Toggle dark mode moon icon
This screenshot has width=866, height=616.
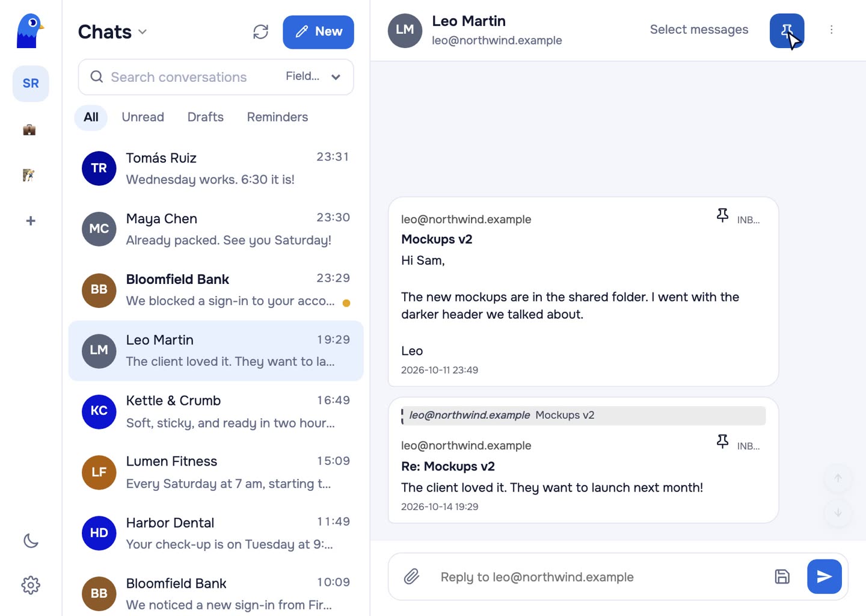31,541
